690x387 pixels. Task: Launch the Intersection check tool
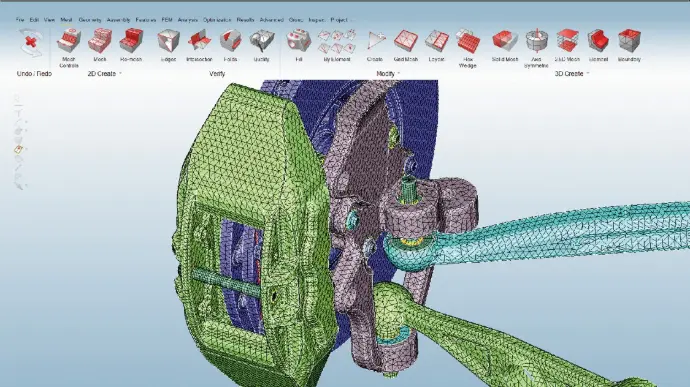[x=199, y=41]
